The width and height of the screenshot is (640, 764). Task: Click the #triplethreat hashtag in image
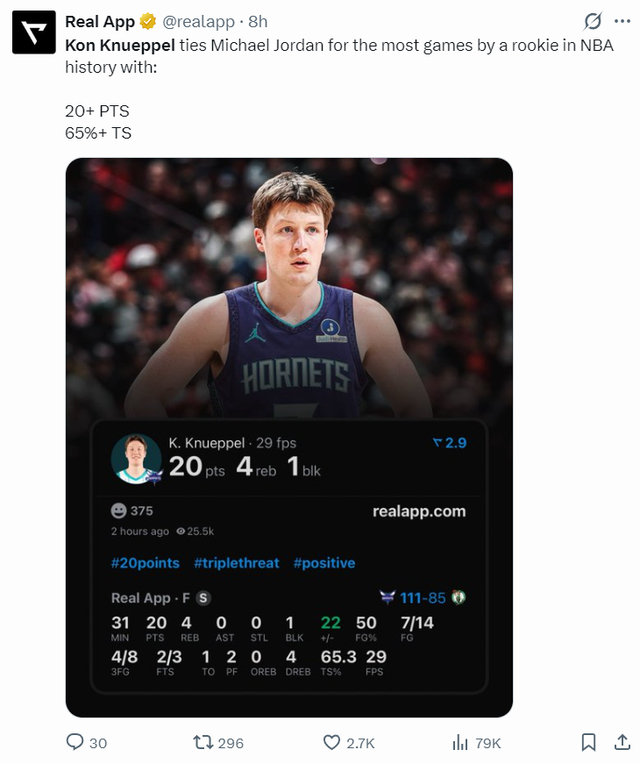pyautogui.click(x=236, y=563)
